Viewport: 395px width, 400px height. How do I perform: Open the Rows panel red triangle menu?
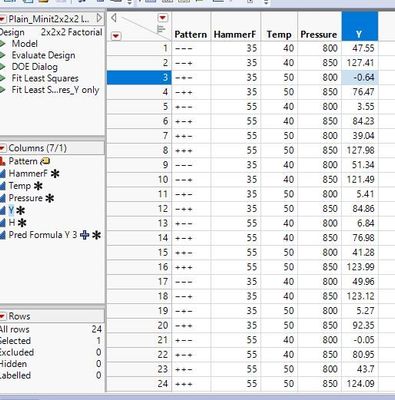click(3, 316)
